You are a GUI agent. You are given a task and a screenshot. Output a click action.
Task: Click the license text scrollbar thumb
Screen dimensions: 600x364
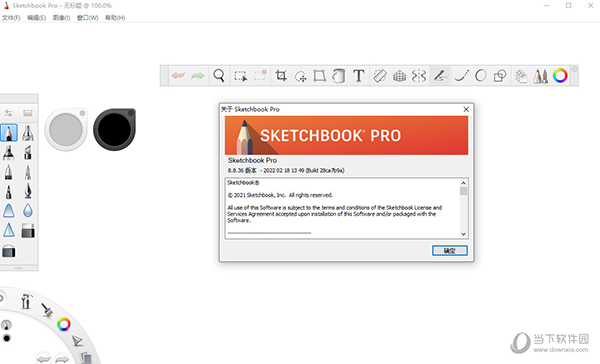point(463,191)
